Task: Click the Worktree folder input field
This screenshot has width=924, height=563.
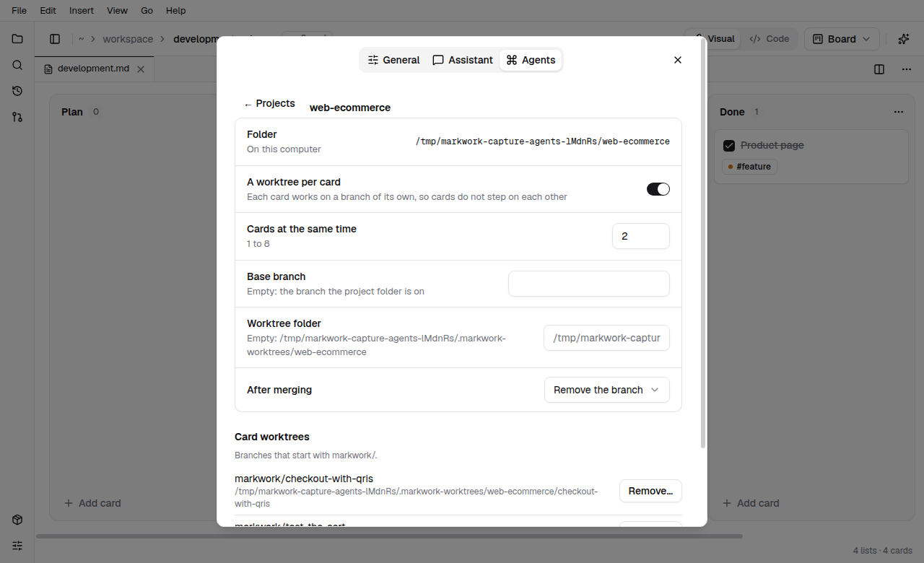Action: (x=606, y=338)
